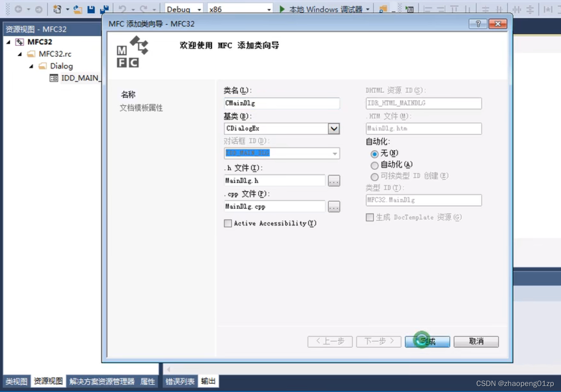The height and width of the screenshot is (392, 561).
Task: Switch to the 属性 tab
Action: click(x=148, y=381)
